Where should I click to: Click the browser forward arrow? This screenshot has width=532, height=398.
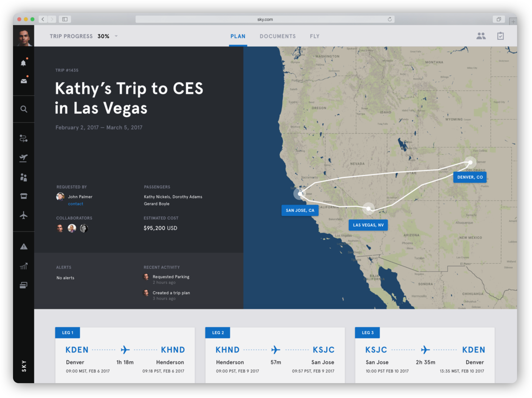point(52,19)
